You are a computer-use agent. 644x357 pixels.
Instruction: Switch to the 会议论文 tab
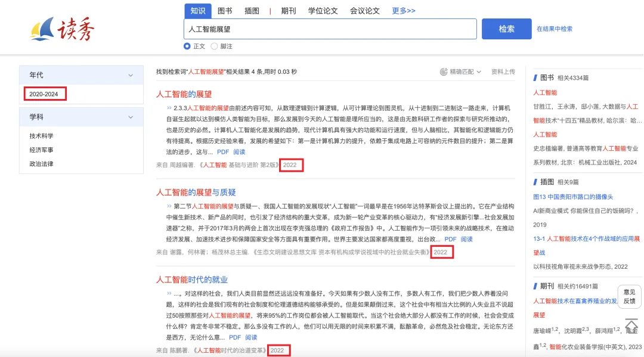click(365, 11)
